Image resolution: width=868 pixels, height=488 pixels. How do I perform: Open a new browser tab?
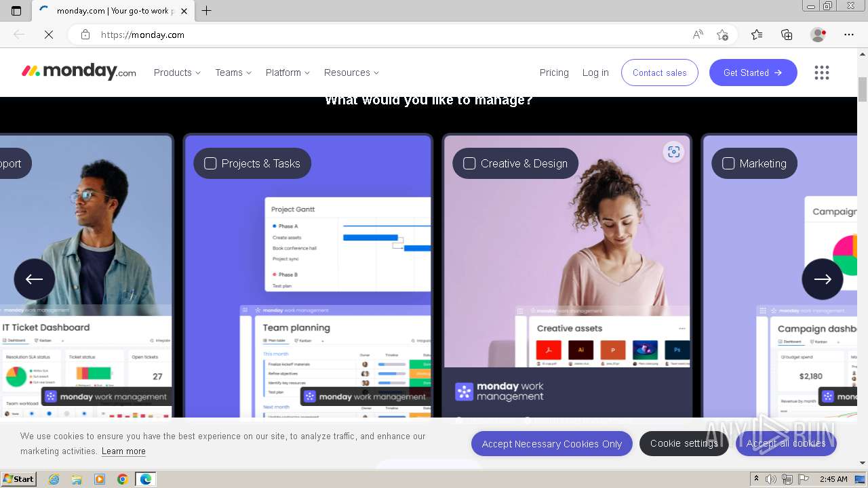[x=207, y=11]
